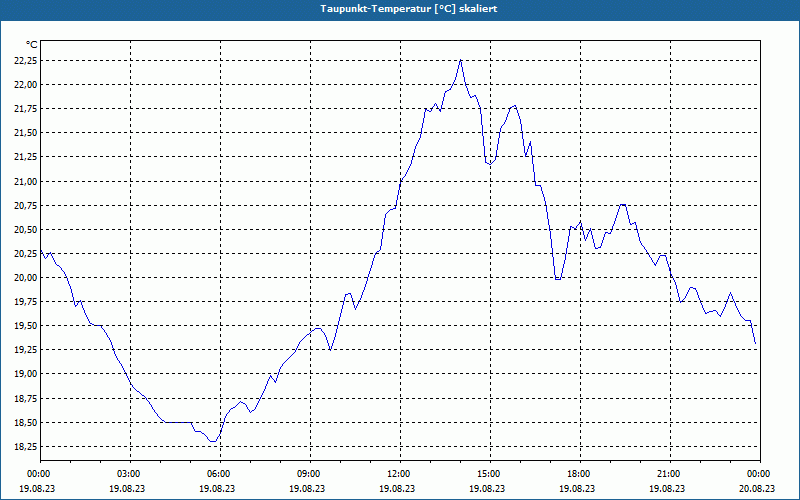Click the 03:00 time axis label

pos(131,473)
